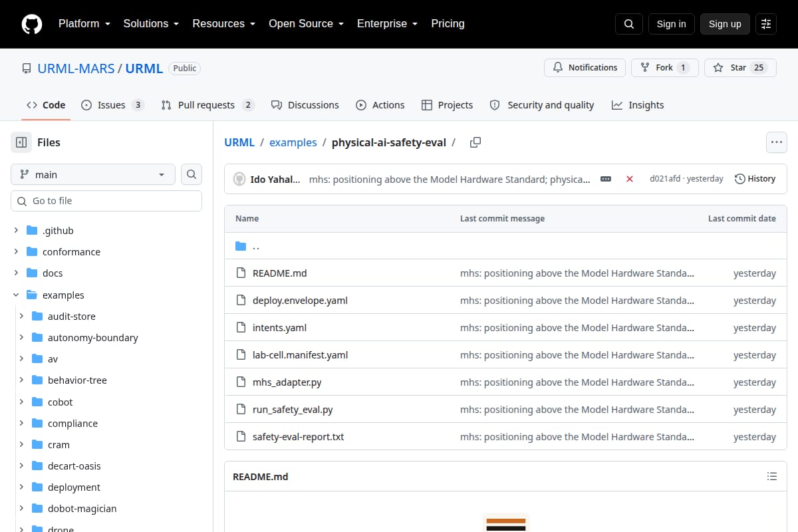Click the bell icon in Notifications
Viewport: 798px width, 532px height.
pos(557,68)
